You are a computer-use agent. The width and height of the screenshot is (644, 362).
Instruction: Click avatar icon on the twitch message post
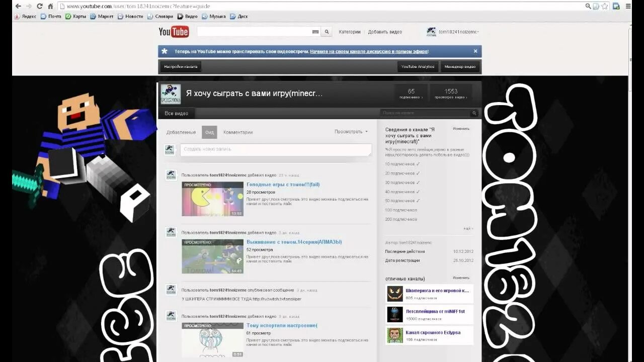click(x=171, y=290)
